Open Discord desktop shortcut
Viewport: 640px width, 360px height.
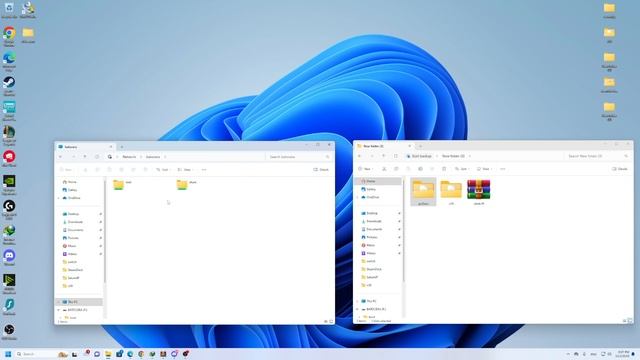tap(9, 258)
